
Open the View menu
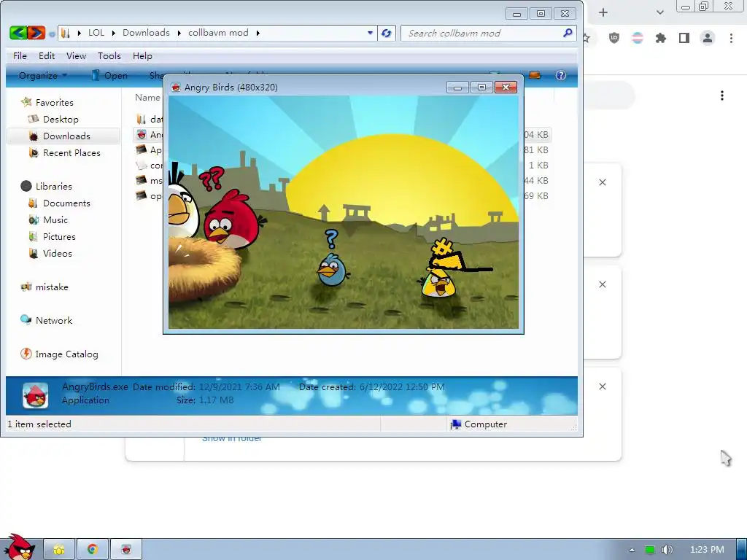point(76,56)
